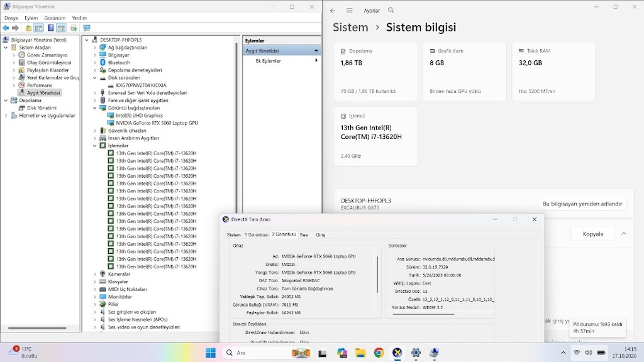This screenshot has height=362, width=644.
Task: Collapse the section chevron beside Kopyala
Action: point(623,234)
